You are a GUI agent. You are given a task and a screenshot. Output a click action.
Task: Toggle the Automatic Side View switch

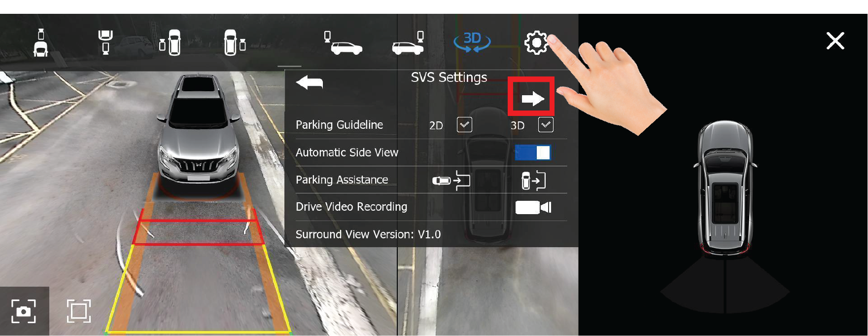(533, 152)
